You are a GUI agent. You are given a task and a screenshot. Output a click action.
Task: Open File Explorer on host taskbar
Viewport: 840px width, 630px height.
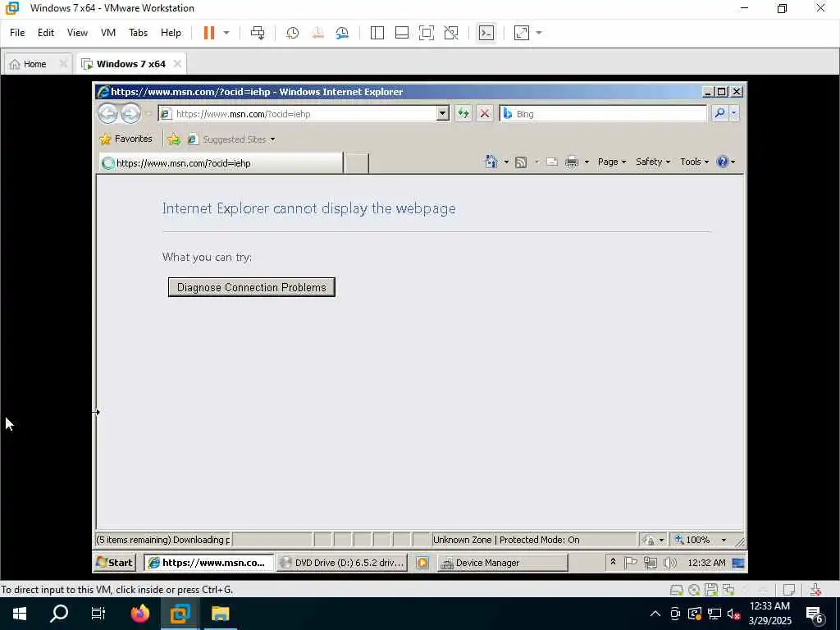[220, 614]
